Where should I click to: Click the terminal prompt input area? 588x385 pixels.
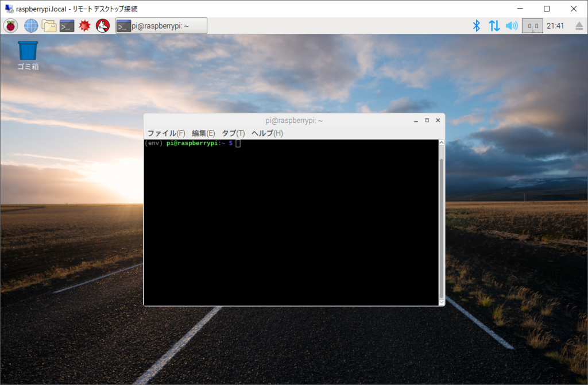click(238, 143)
